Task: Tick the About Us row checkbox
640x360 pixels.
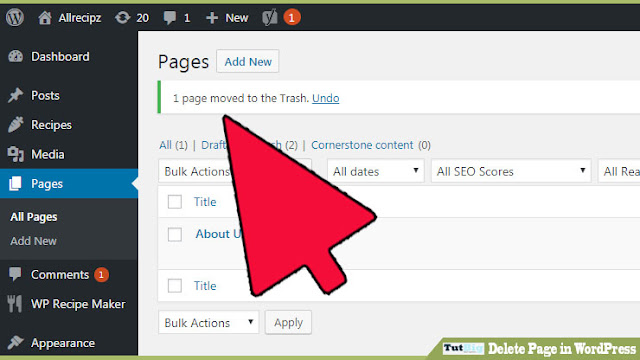Action: pyautogui.click(x=175, y=234)
